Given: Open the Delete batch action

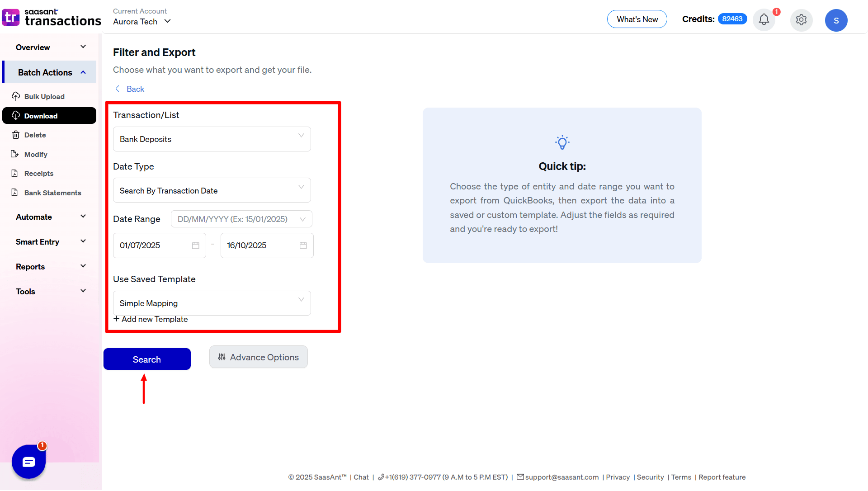Looking at the screenshot, I should click(x=35, y=135).
